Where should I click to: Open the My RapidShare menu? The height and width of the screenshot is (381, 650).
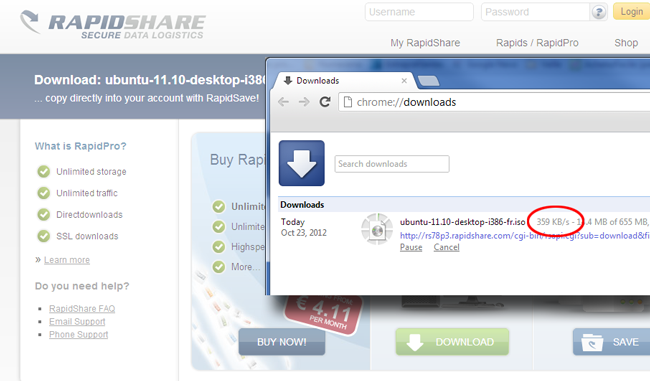click(425, 43)
